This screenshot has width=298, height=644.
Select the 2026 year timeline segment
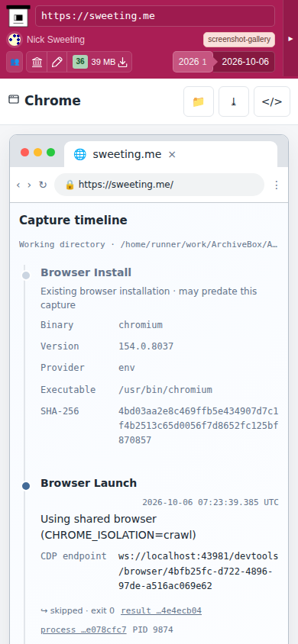(x=193, y=62)
